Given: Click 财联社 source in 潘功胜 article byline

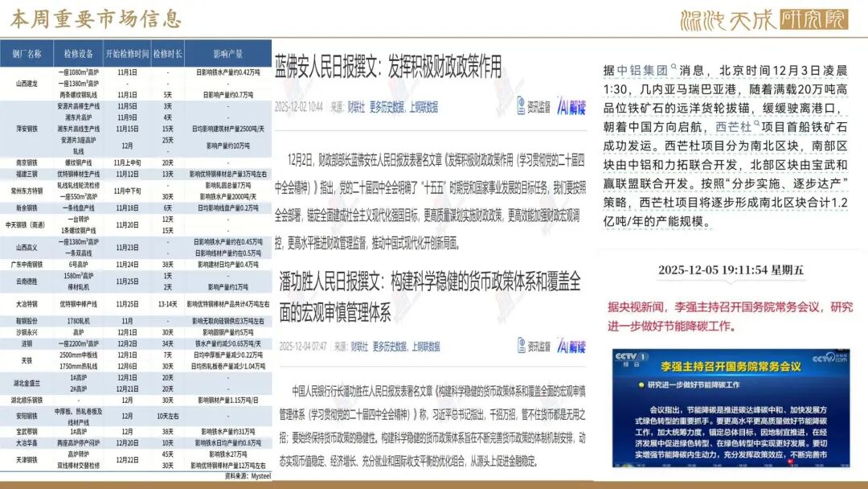Looking at the screenshot, I should tap(358, 347).
